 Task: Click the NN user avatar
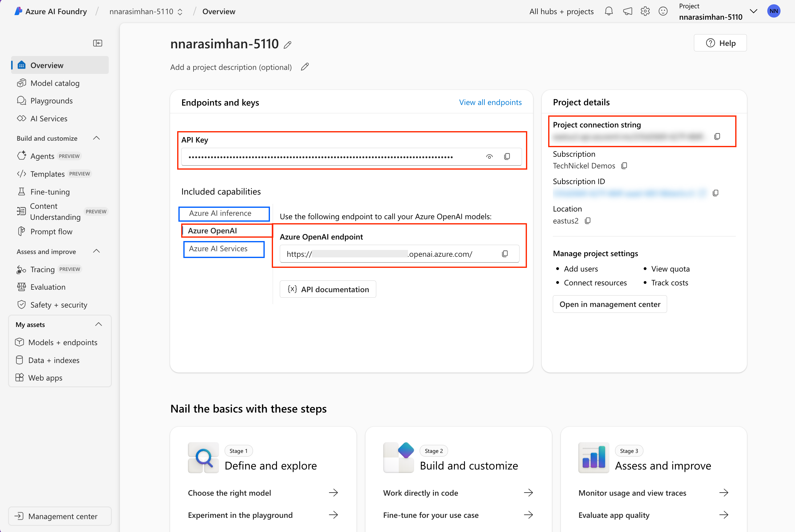pyautogui.click(x=774, y=11)
